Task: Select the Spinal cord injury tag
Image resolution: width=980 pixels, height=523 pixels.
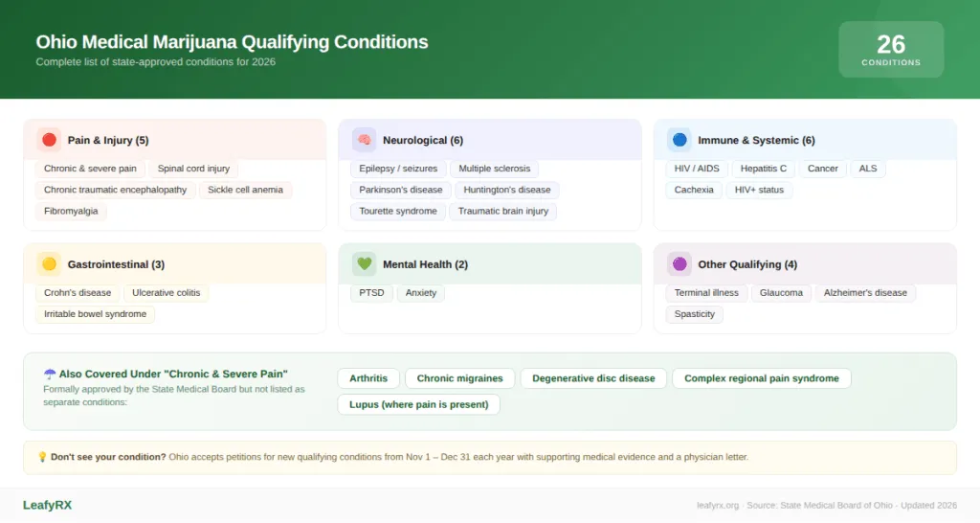Action: 193,169
